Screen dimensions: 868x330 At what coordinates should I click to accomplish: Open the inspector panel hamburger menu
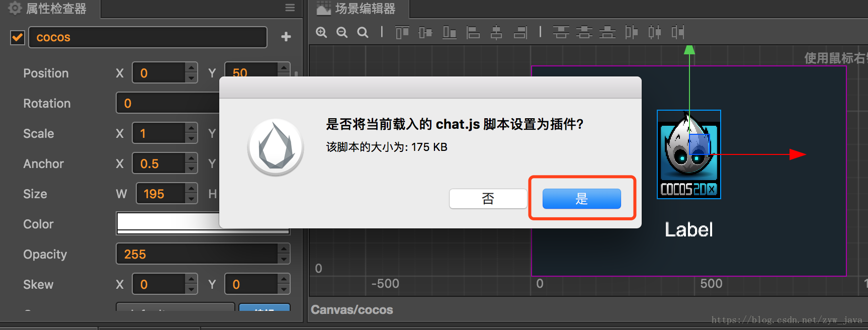pyautogui.click(x=290, y=8)
